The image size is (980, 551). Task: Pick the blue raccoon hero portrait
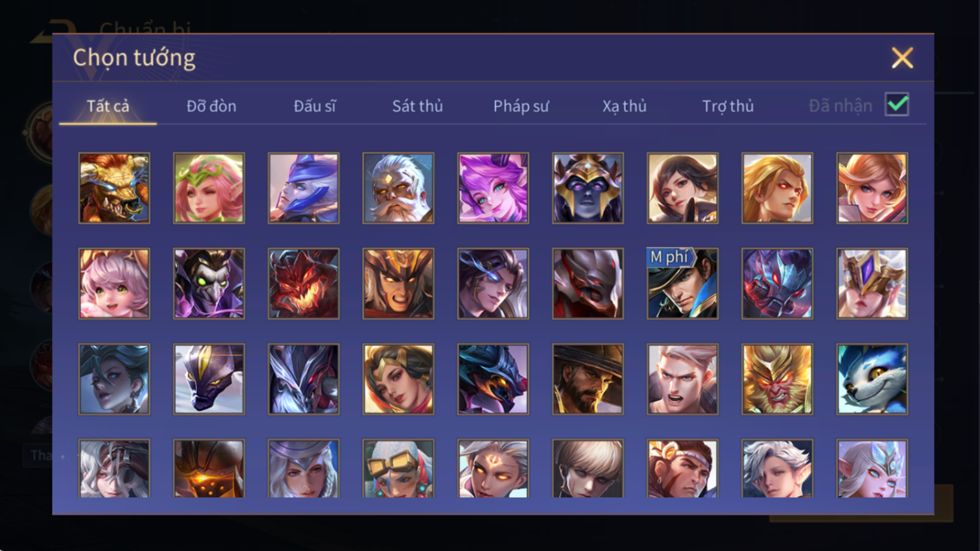[872, 379]
